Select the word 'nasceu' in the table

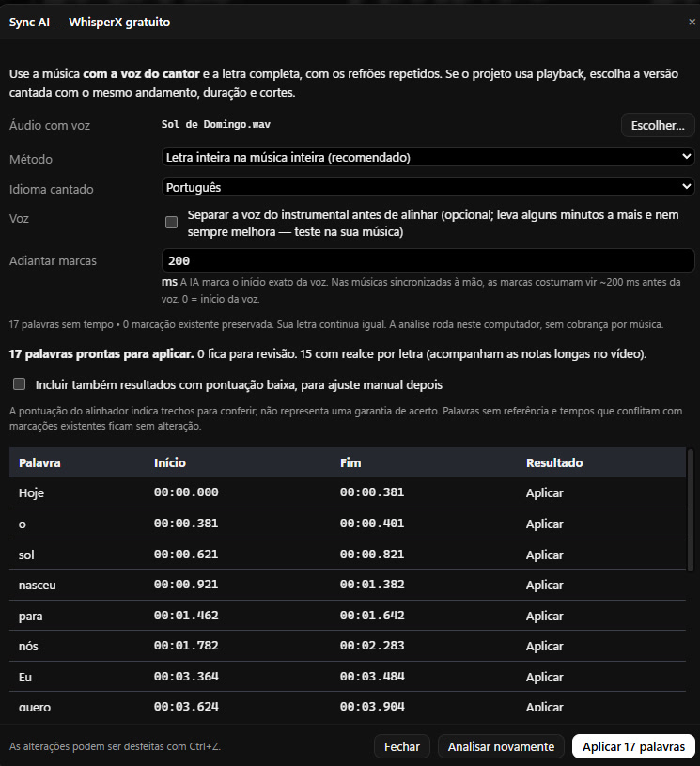coord(38,585)
